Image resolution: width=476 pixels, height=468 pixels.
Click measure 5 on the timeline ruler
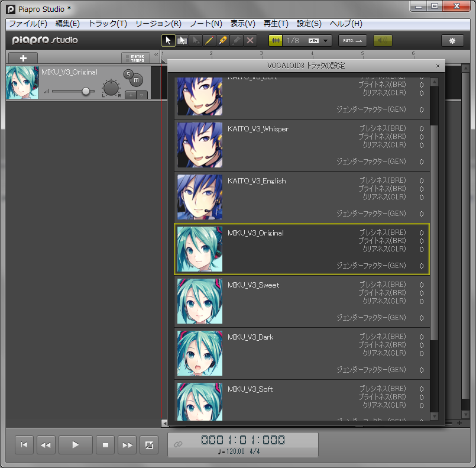(362, 54)
